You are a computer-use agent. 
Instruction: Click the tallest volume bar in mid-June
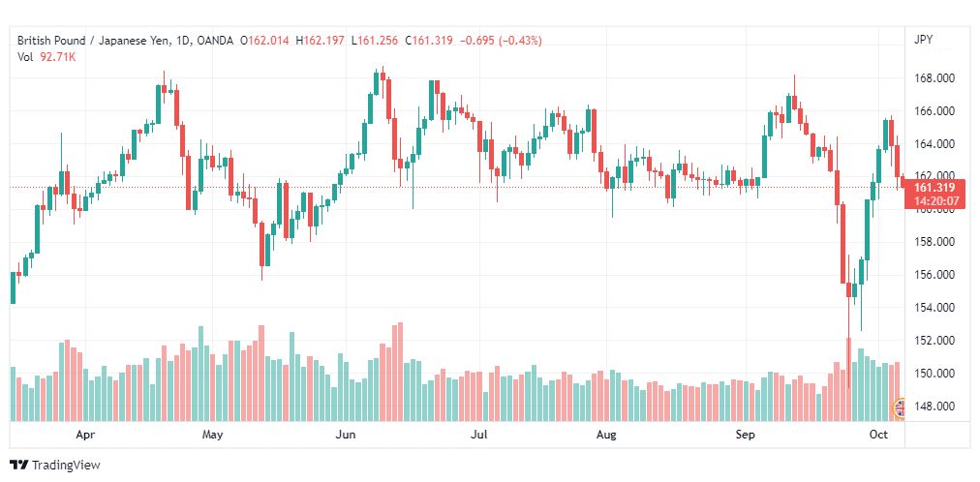tap(400, 372)
